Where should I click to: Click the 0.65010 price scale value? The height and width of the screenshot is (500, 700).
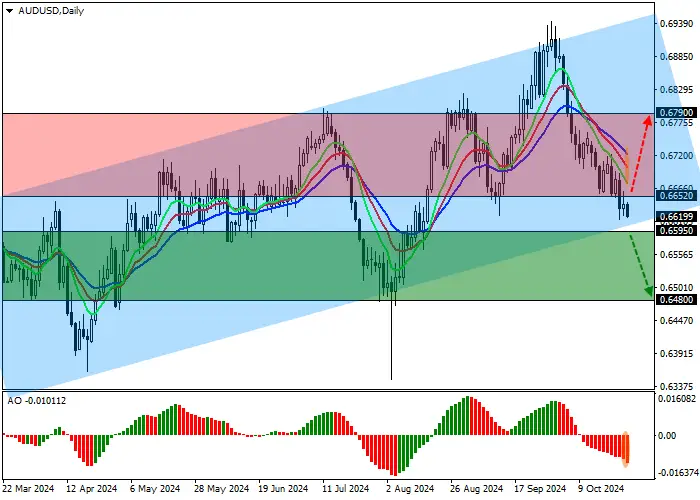pos(676,288)
